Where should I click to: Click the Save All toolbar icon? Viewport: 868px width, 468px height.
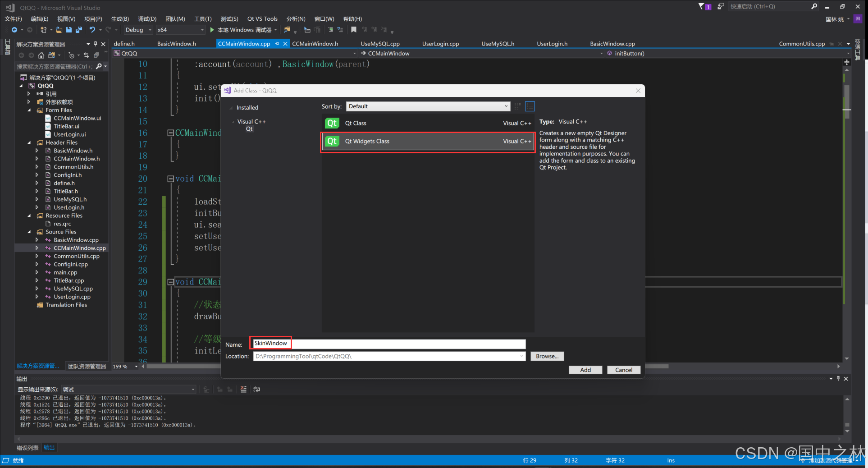pyautogui.click(x=79, y=30)
